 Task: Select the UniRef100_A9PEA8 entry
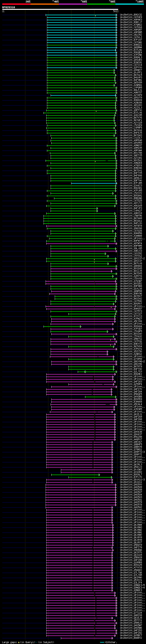(131, 140)
